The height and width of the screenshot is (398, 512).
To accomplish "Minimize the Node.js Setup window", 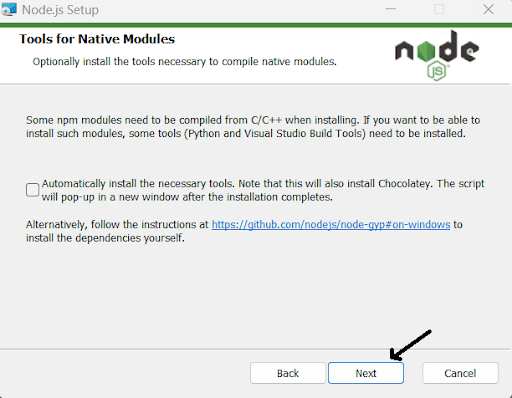I will [391, 9].
